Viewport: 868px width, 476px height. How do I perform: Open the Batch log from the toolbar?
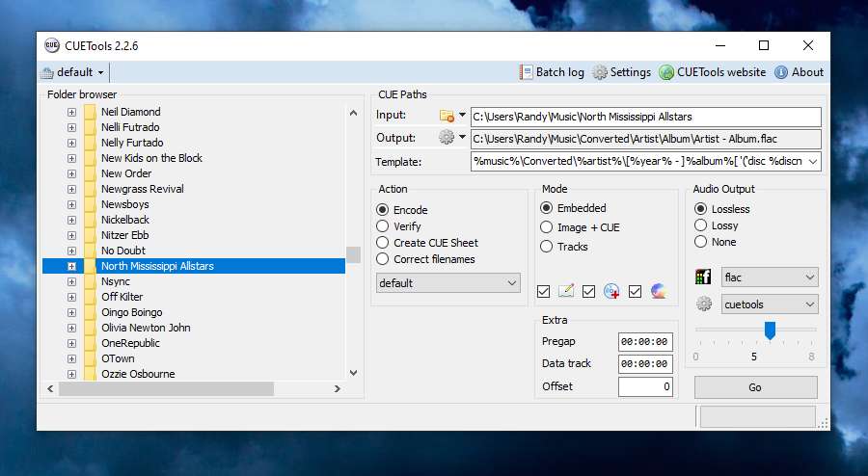(x=552, y=72)
